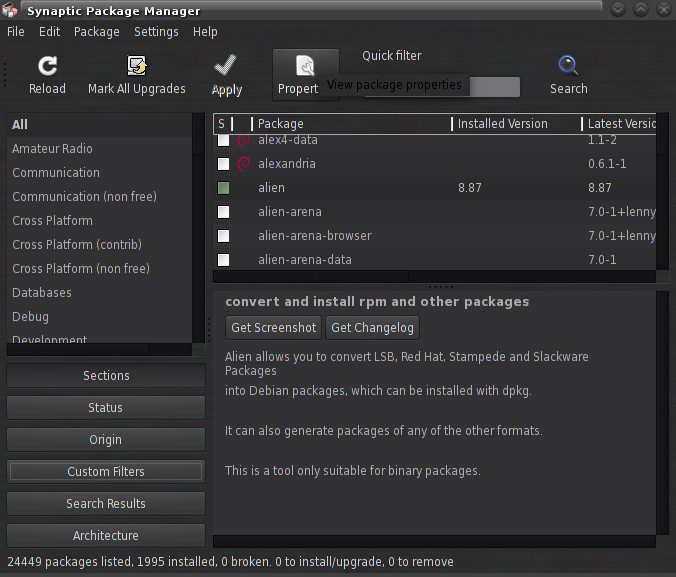This screenshot has height=577, width=676.
Task: Show Search Results view
Action: 106,503
